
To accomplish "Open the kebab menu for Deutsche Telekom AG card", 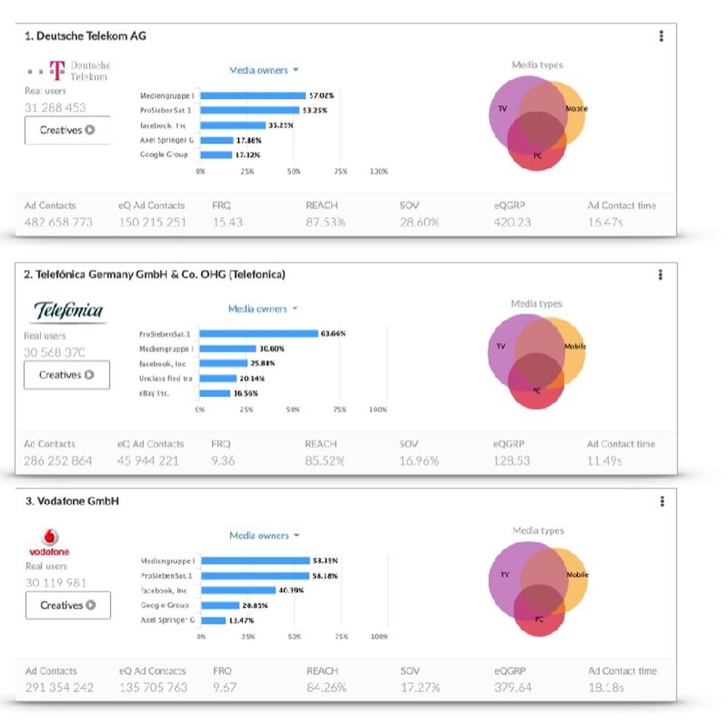I will click(x=661, y=36).
